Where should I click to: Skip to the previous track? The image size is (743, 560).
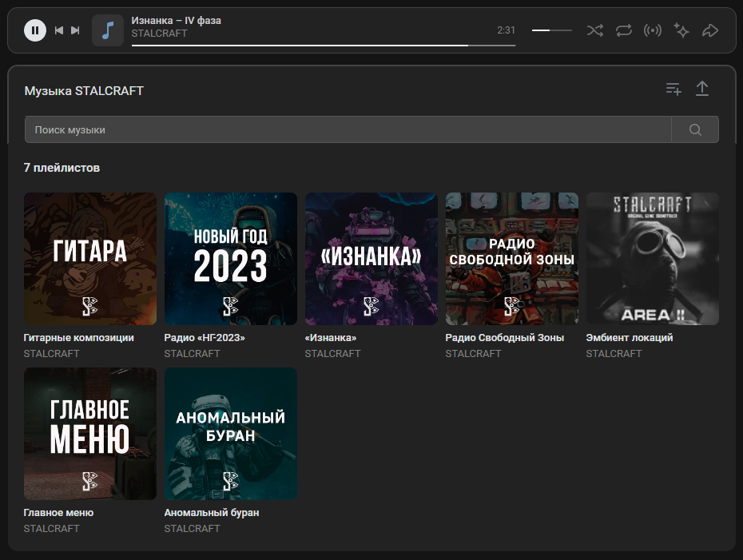tap(58, 30)
